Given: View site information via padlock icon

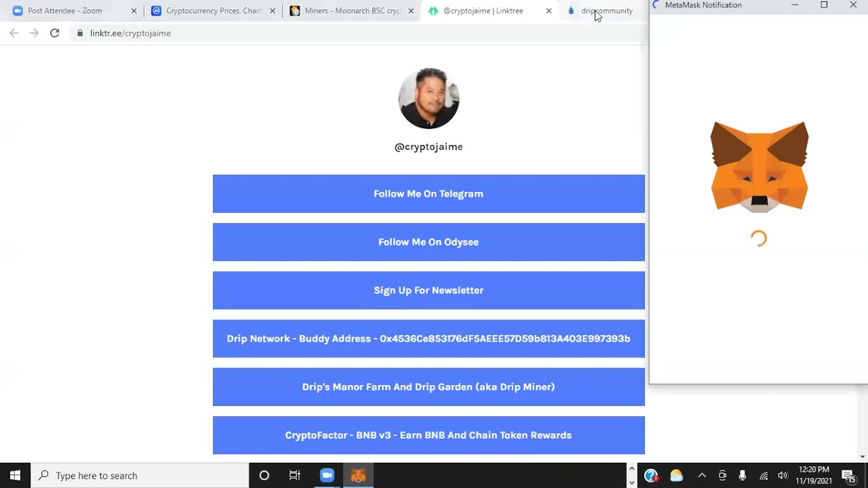Looking at the screenshot, I should (x=80, y=33).
